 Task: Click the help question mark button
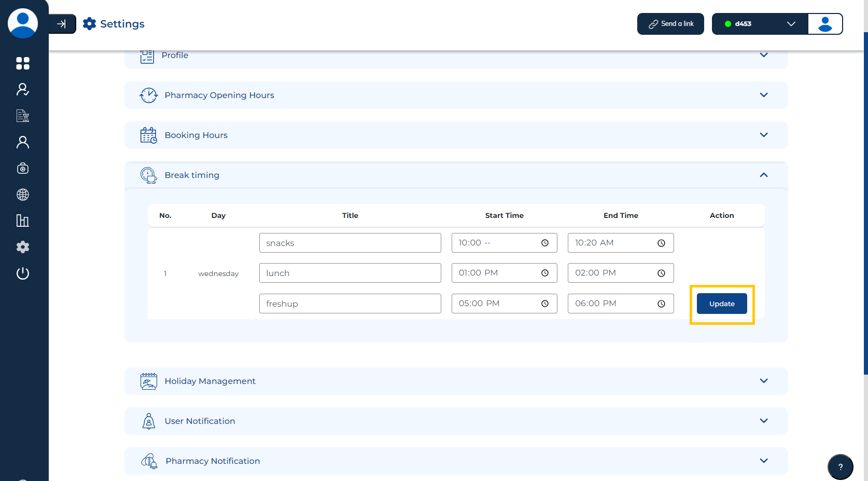coord(840,466)
